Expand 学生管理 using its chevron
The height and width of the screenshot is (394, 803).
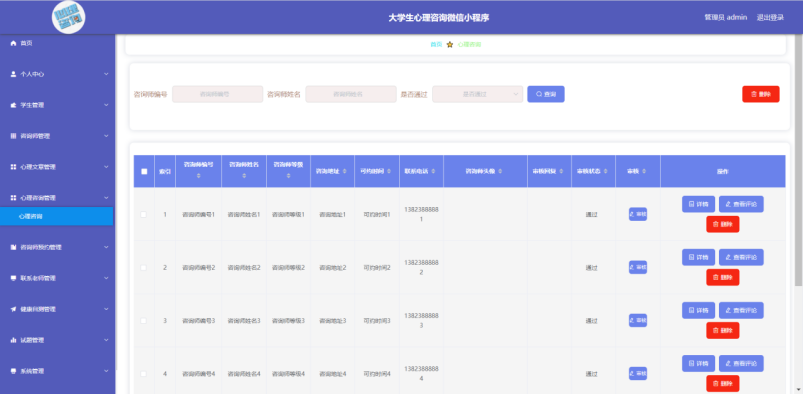106,105
